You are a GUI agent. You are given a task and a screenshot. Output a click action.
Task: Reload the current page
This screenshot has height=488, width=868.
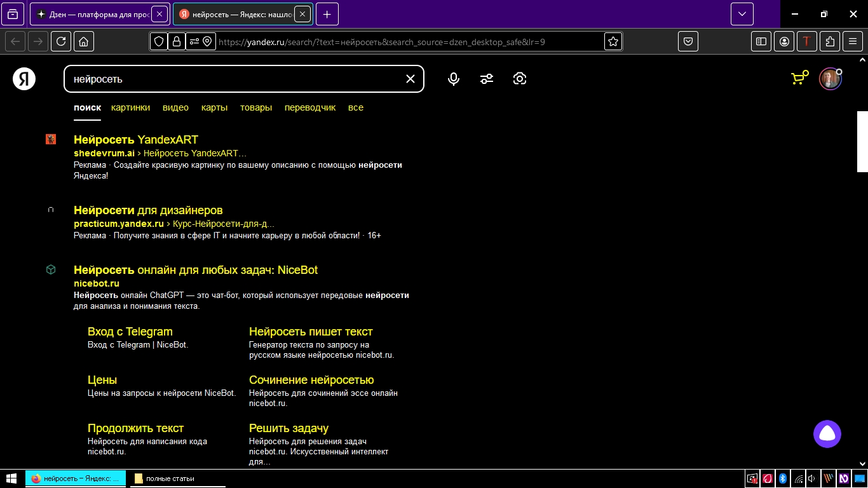(x=61, y=41)
